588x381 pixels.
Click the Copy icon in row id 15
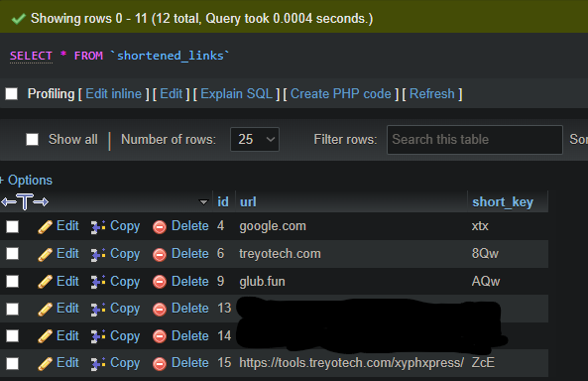click(98, 364)
